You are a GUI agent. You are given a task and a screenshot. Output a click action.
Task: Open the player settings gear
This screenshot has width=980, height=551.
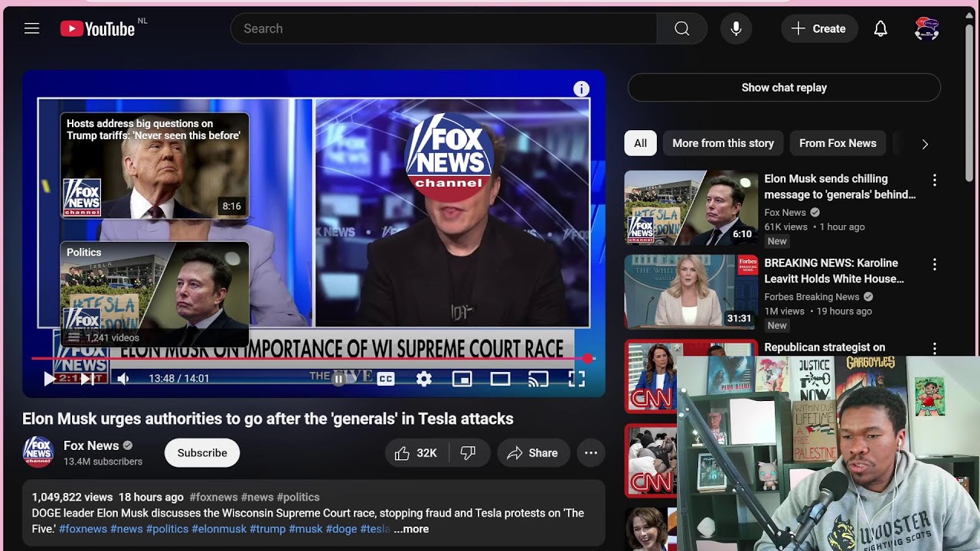click(x=424, y=378)
